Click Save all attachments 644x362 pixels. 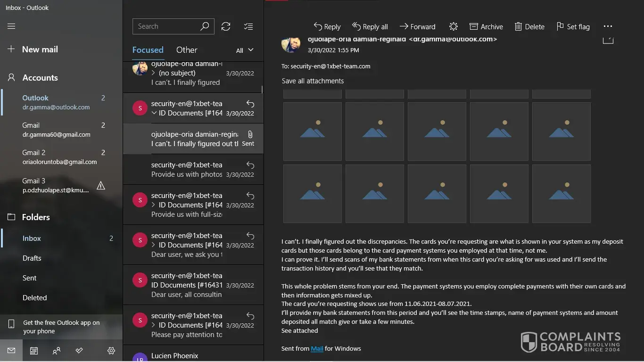point(313,81)
